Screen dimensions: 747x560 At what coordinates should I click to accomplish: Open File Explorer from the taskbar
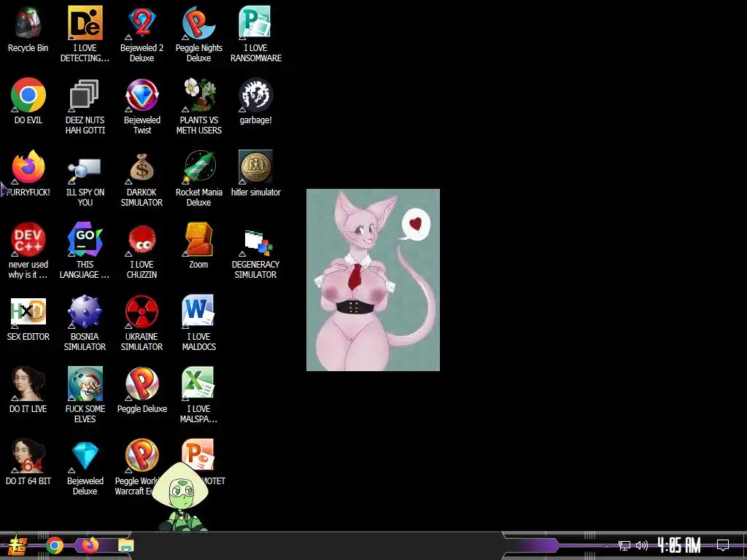(126, 545)
